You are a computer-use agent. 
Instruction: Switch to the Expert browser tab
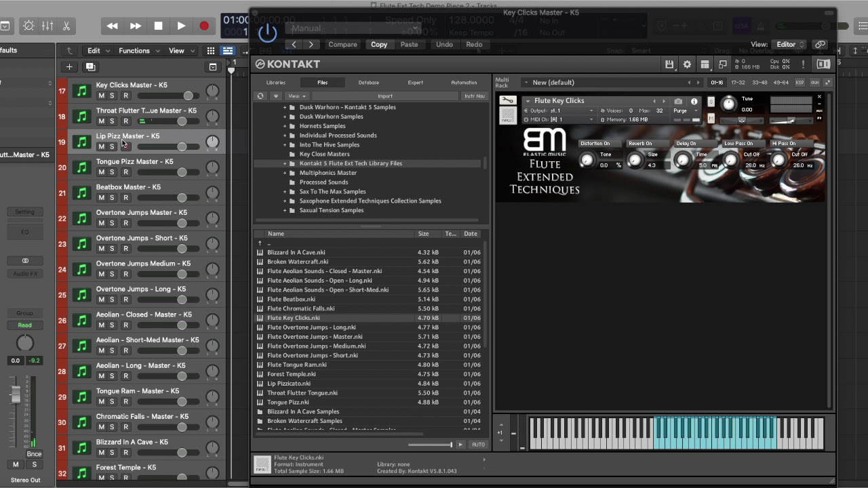(x=416, y=83)
